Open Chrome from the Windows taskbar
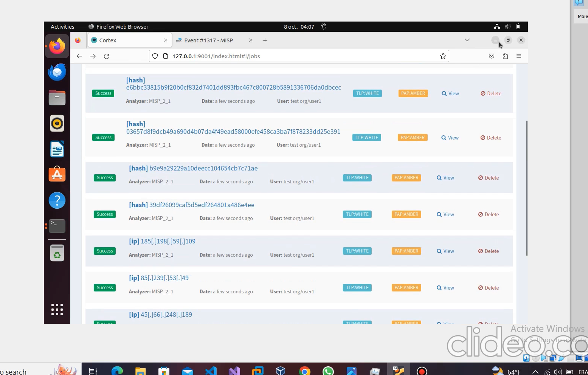 304,371
